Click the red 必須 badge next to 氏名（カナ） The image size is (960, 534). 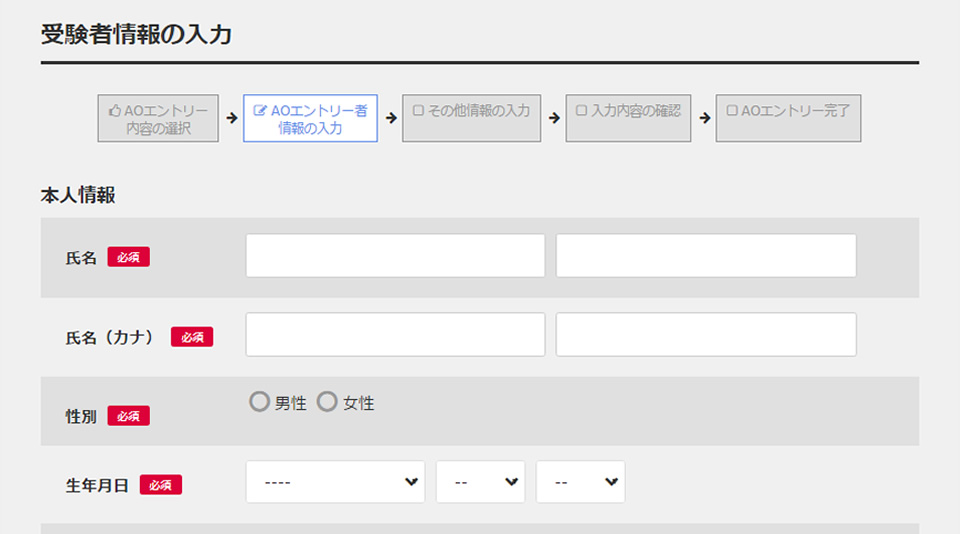[x=192, y=337]
